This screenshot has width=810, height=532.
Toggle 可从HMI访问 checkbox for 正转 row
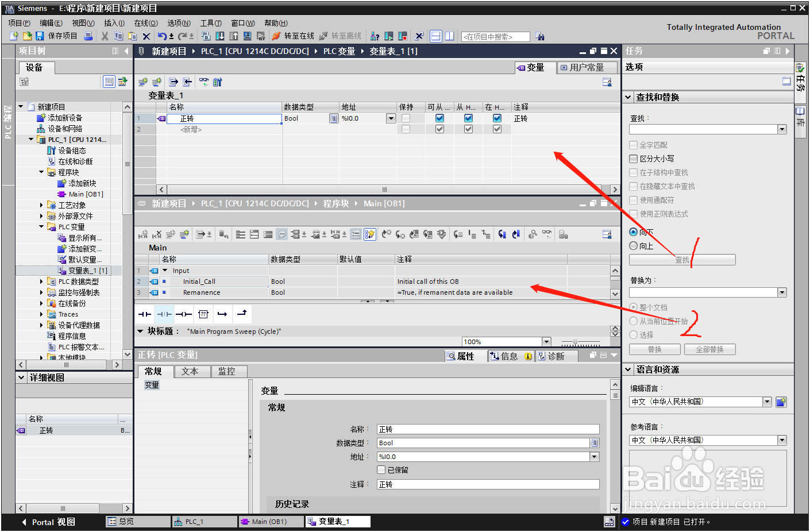[439, 118]
